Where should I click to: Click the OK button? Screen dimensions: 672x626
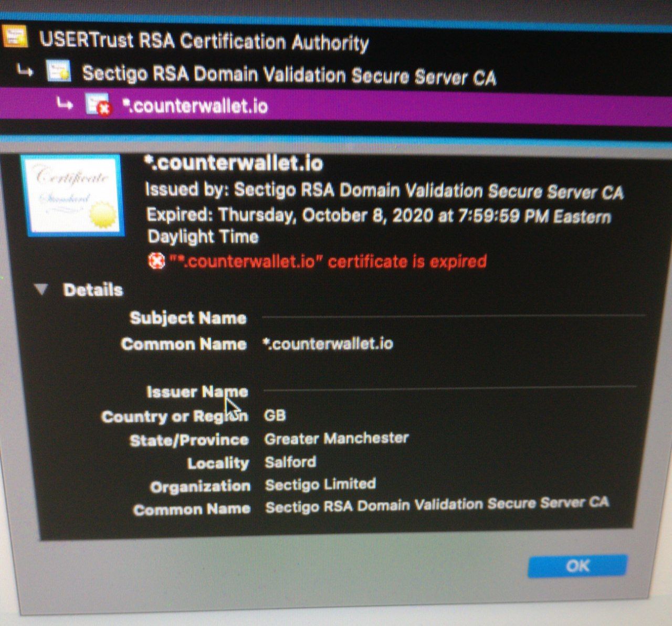pos(577,566)
